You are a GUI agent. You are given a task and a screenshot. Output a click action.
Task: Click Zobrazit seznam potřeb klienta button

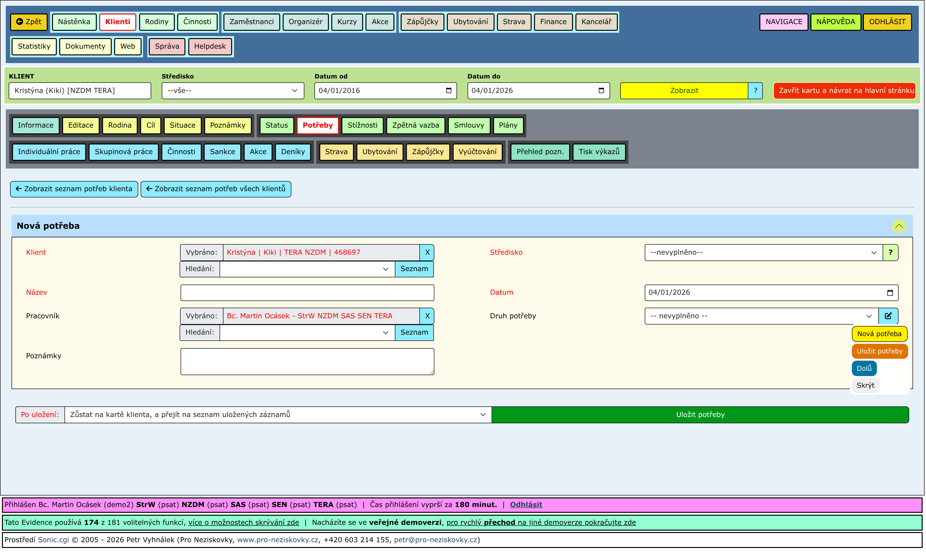click(74, 189)
